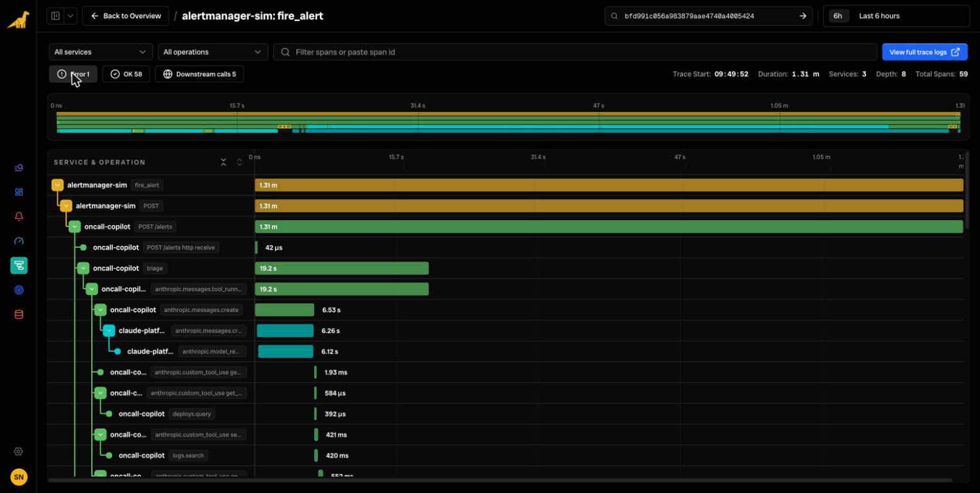Select the highlighted traces icon in sidebar

[x=19, y=265]
